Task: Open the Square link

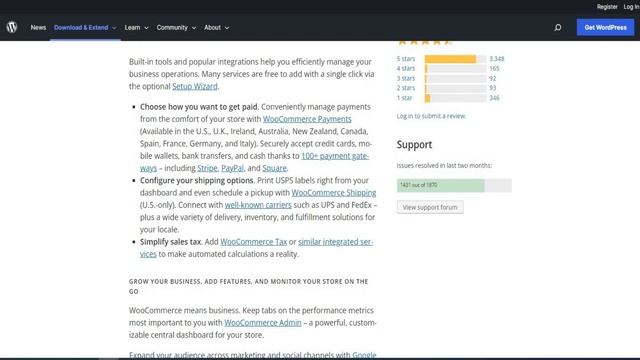Action: coord(274,168)
